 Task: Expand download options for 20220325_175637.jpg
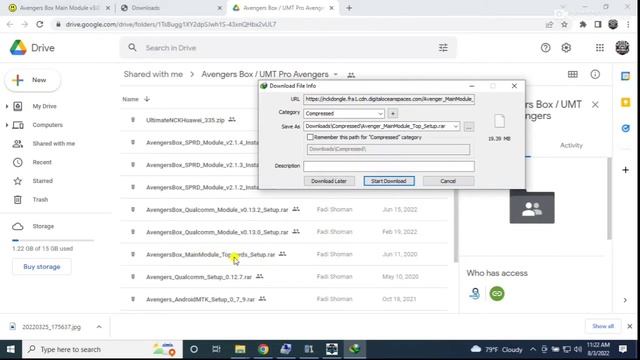click(x=99, y=327)
